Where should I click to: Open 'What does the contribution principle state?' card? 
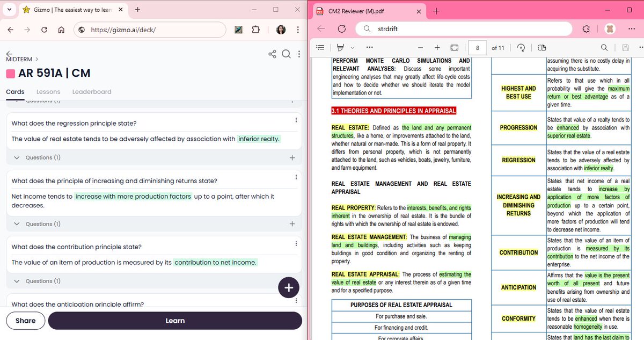pos(77,247)
